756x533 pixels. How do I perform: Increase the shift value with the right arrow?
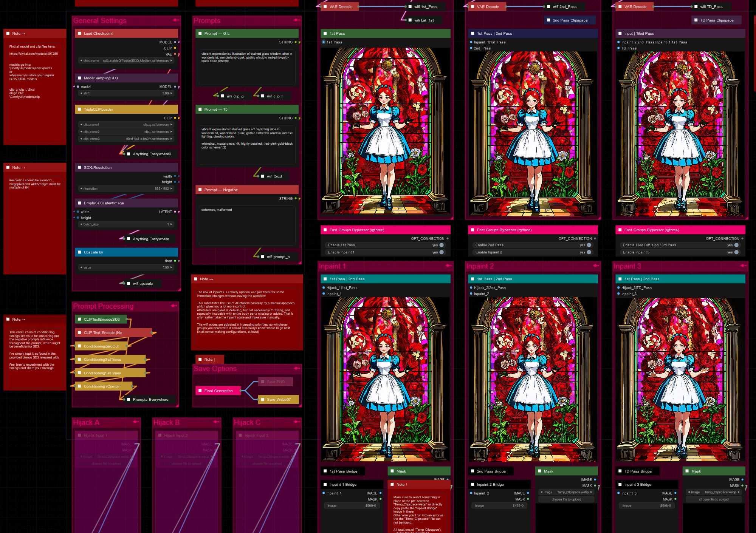pyautogui.click(x=171, y=93)
